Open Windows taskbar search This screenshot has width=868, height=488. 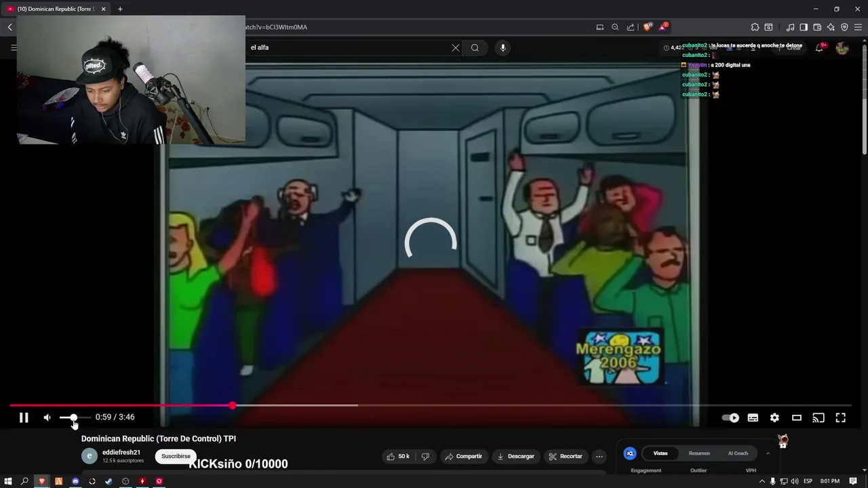[x=24, y=481]
